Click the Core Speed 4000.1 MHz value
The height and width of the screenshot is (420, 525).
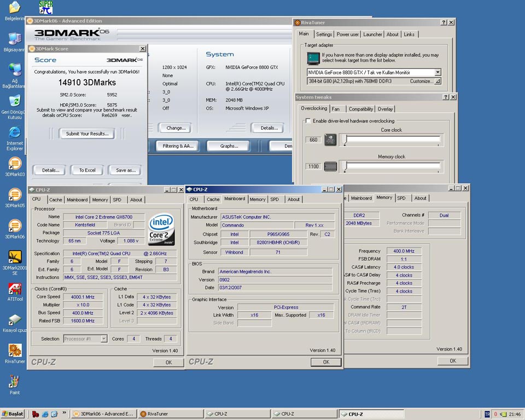pos(83,297)
